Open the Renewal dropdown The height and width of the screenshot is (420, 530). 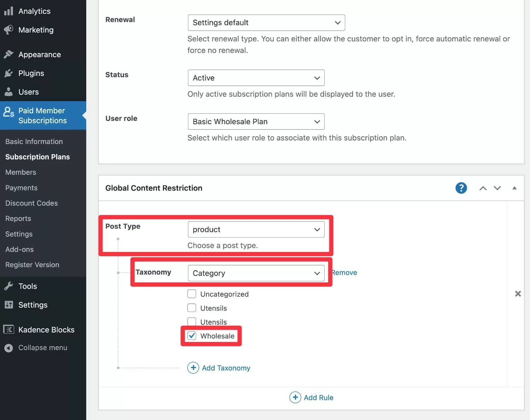(x=266, y=23)
